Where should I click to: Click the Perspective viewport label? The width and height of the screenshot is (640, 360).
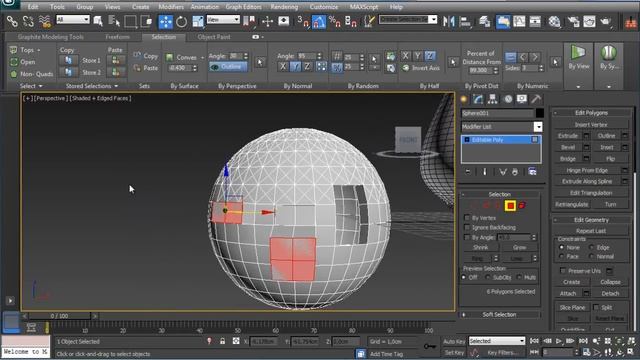click(x=51, y=98)
